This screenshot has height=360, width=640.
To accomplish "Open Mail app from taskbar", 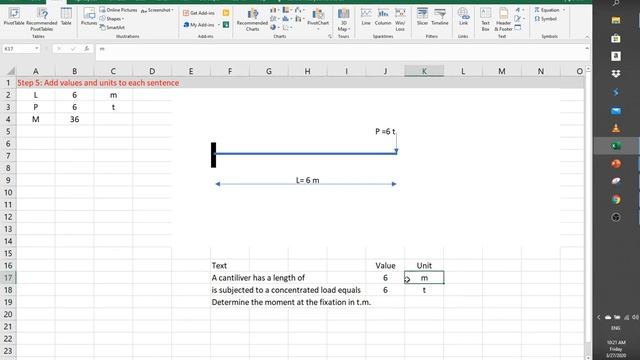I will pos(616,111).
